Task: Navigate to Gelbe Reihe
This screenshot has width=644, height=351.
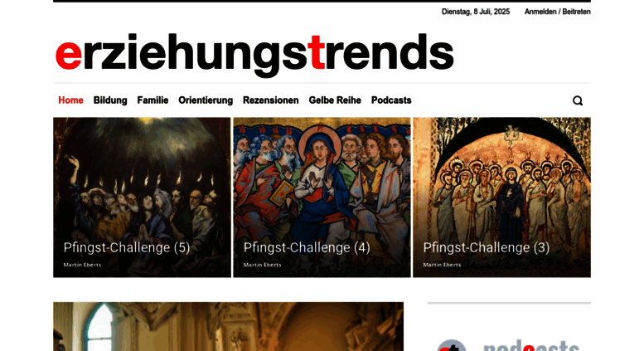Action: click(335, 100)
